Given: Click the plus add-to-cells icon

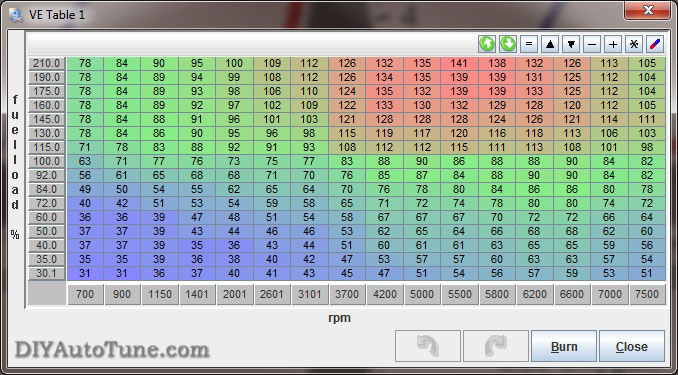Looking at the screenshot, I should [613, 44].
